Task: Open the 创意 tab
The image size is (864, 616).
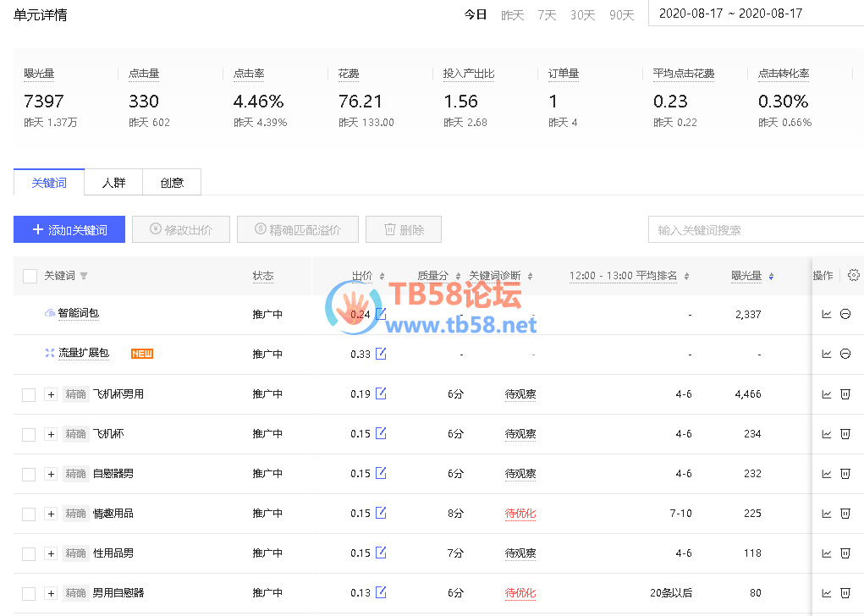Action: [x=172, y=182]
